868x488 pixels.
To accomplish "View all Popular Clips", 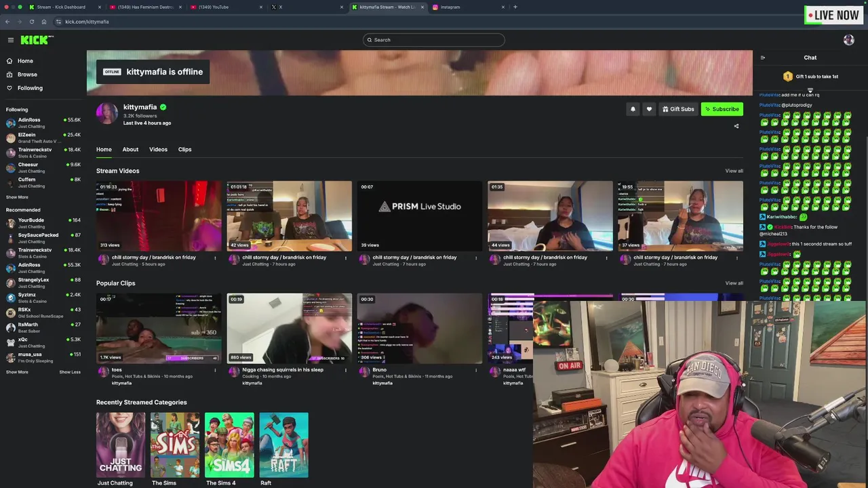I will (734, 283).
